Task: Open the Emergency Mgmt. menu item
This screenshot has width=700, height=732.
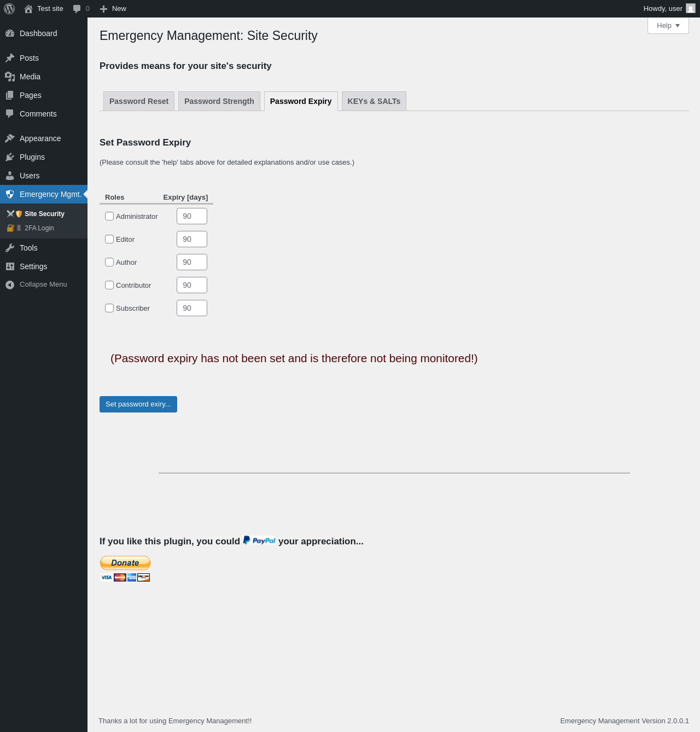Action: coord(44,194)
